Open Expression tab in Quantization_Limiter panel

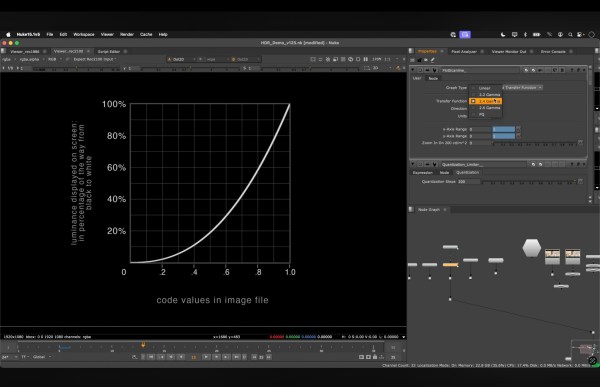pyautogui.click(x=422, y=172)
